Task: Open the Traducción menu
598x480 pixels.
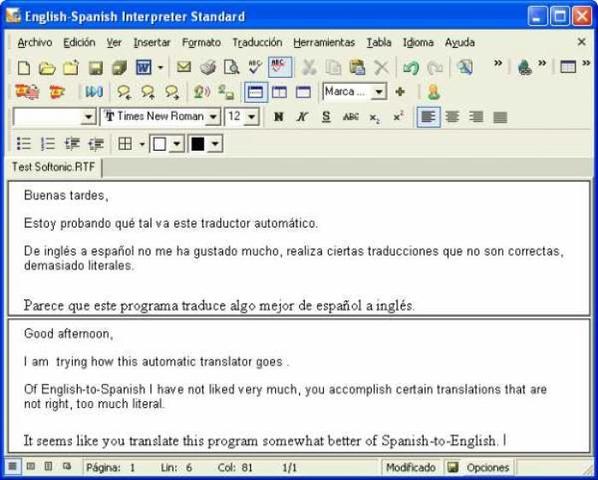Action: [257, 42]
